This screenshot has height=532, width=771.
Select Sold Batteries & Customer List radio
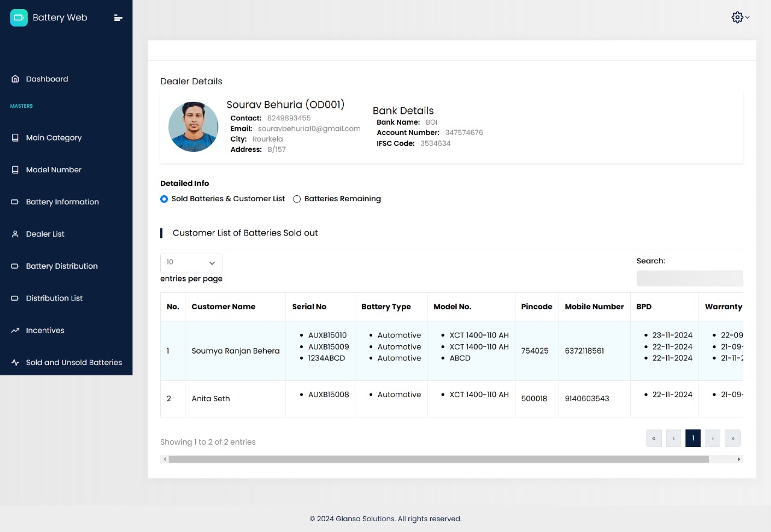(x=164, y=199)
